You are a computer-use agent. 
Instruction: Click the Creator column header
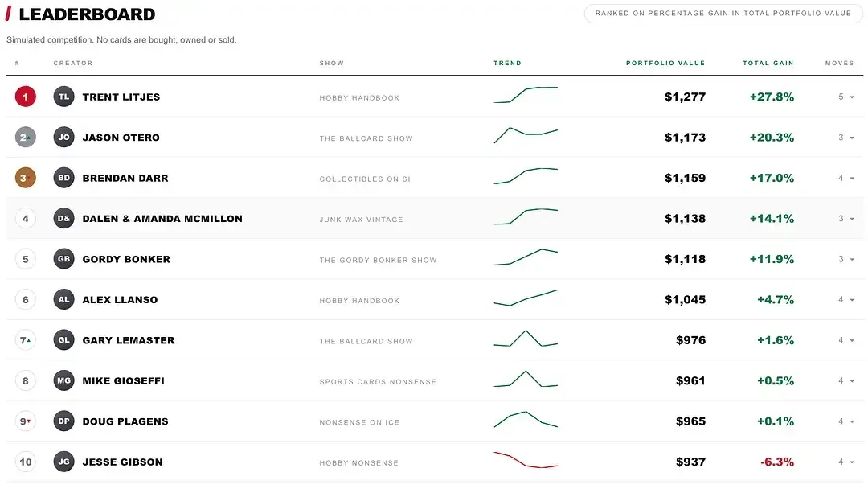click(x=73, y=63)
